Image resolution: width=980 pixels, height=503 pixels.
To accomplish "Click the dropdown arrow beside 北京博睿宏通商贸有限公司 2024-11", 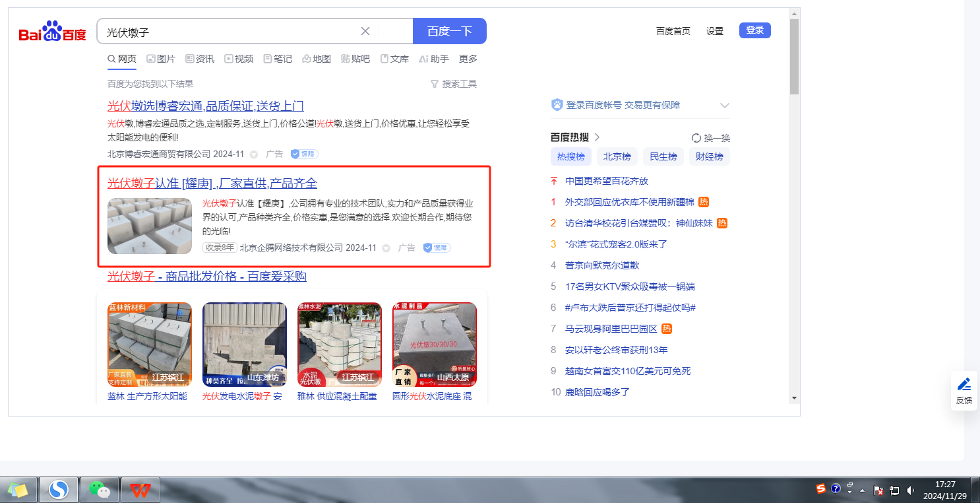I will click(254, 154).
